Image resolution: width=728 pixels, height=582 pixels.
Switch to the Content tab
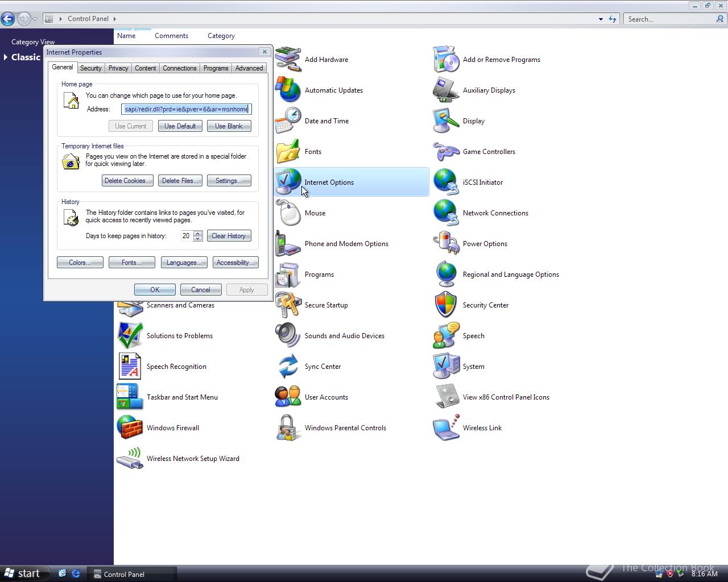(x=145, y=68)
